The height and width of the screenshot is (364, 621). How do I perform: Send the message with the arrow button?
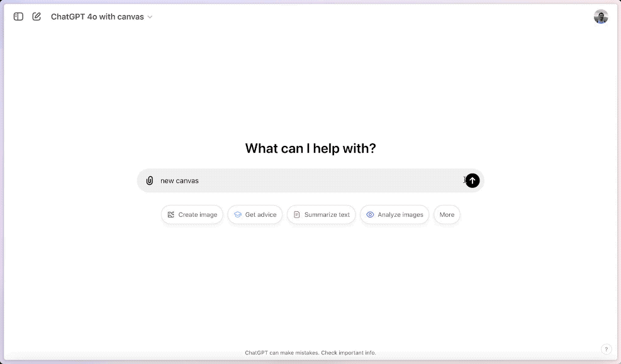click(472, 180)
